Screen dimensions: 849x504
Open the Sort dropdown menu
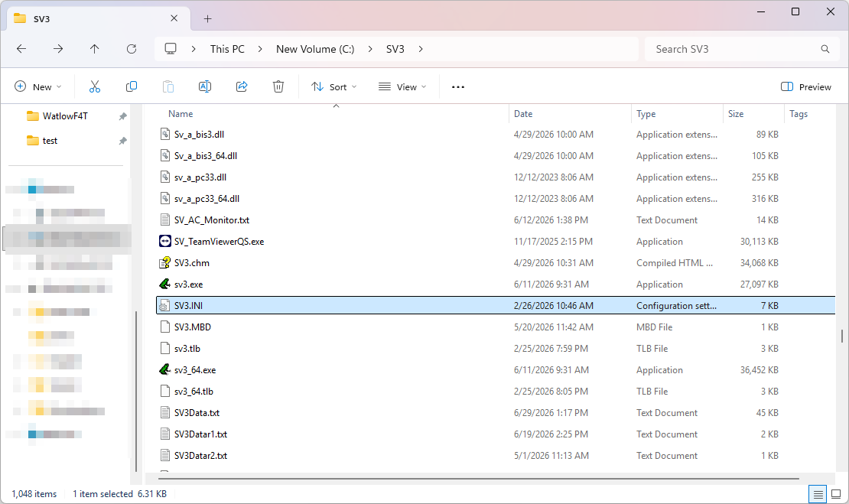coord(333,86)
